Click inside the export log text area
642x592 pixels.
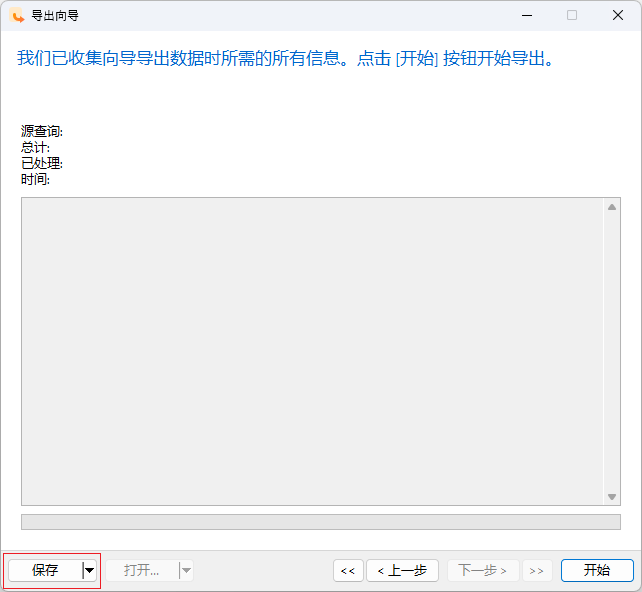[313, 351]
